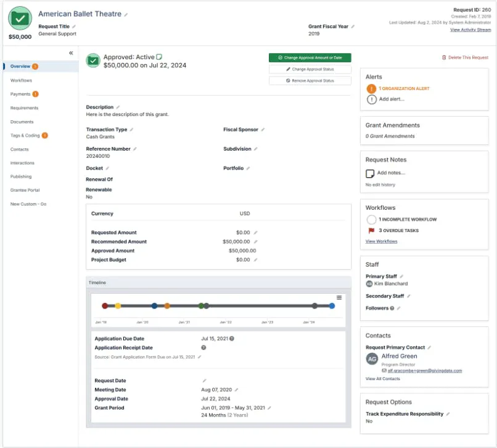Edit the Reference Number pencil icon
This screenshot has width=497, height=448.
click(x=134, y=149)
